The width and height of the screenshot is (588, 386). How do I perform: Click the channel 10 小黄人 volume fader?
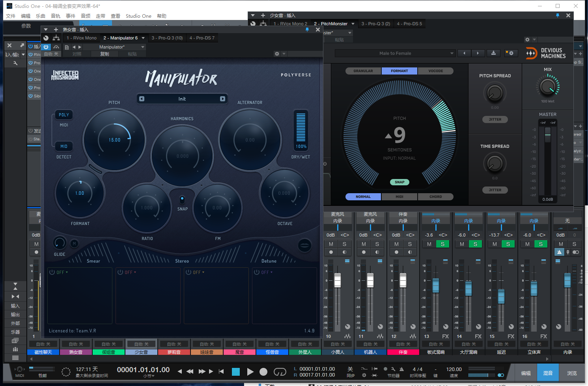click(x=338, y=280)
